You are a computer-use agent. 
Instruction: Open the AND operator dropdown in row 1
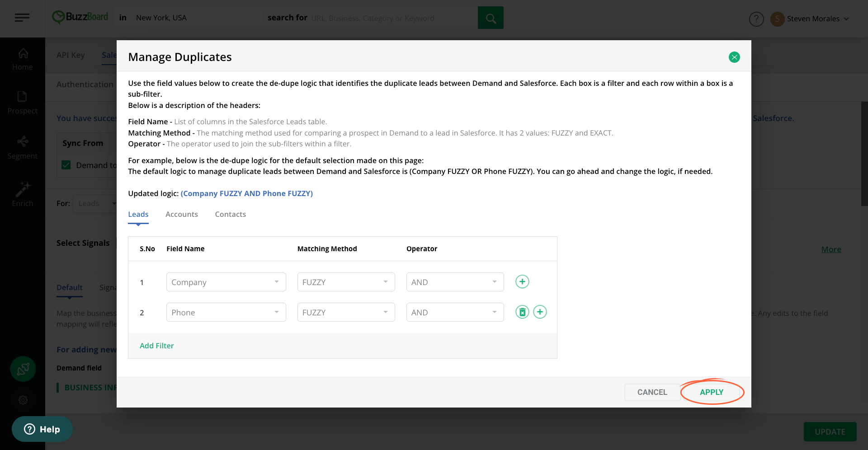click(x=455, y=282)
